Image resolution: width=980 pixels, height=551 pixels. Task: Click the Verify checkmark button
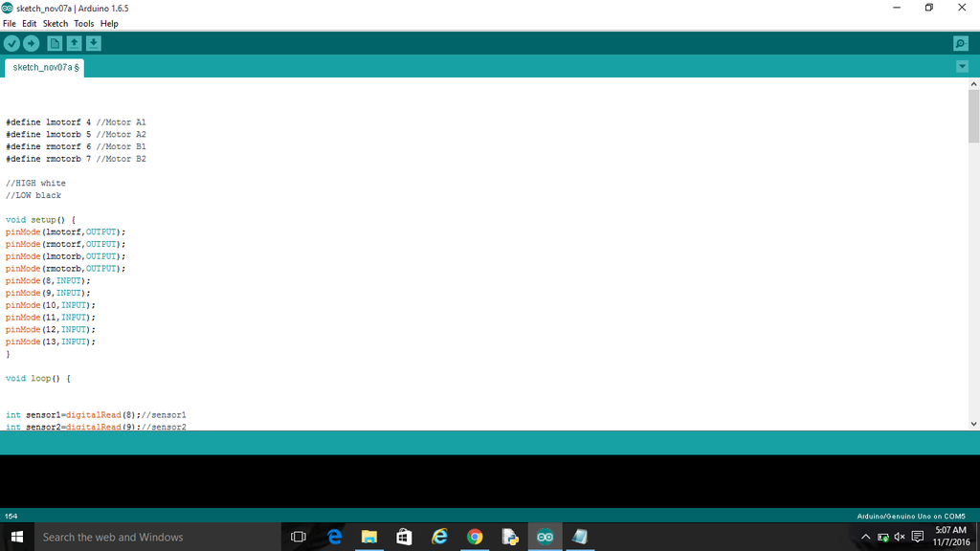point(11,44)
